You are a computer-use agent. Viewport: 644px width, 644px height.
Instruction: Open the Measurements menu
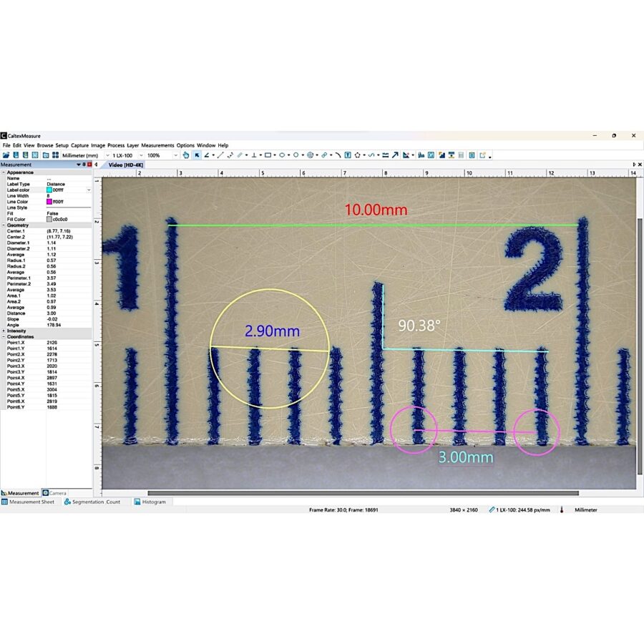pos(157,145)
